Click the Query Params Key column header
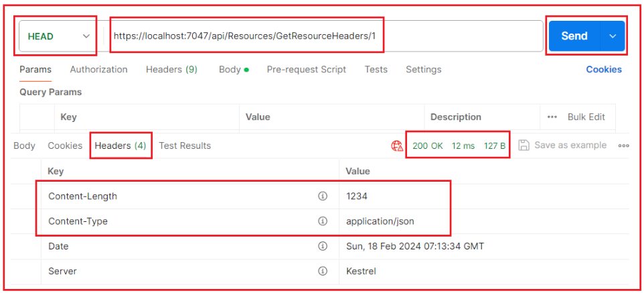This screenshot has height=293, width=644. tap(68, 117)
